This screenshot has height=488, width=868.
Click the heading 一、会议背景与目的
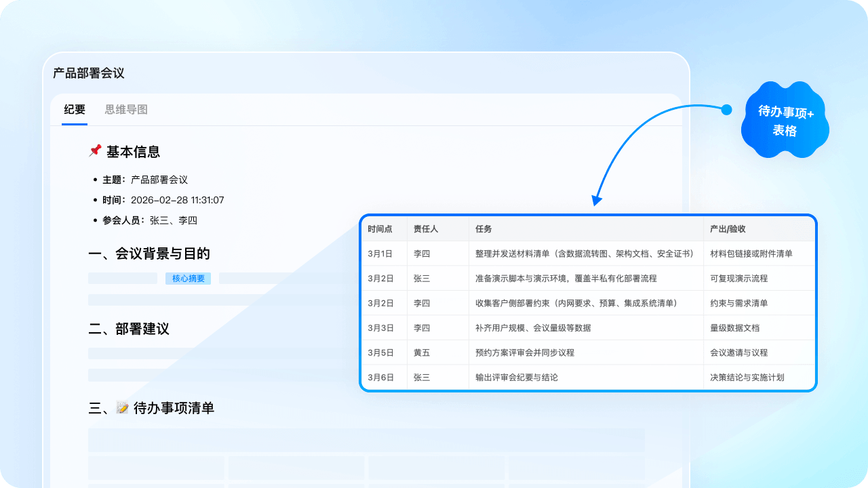tap(149, 253)
